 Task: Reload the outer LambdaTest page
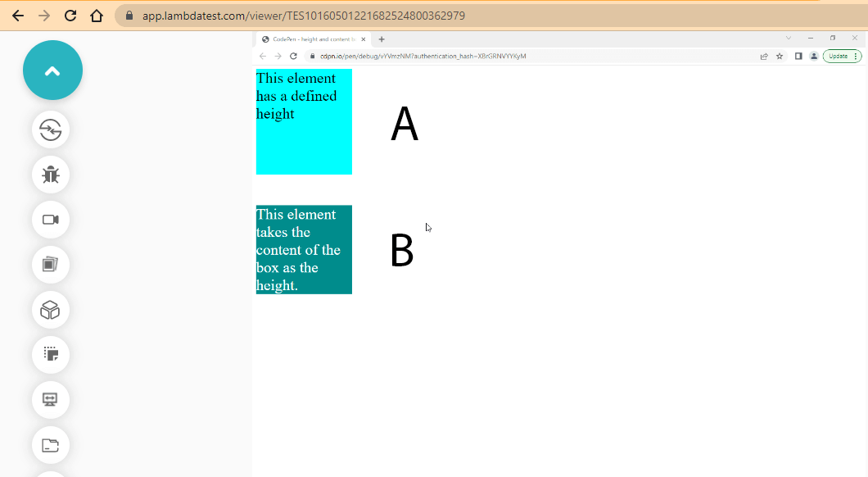[70, 16]
